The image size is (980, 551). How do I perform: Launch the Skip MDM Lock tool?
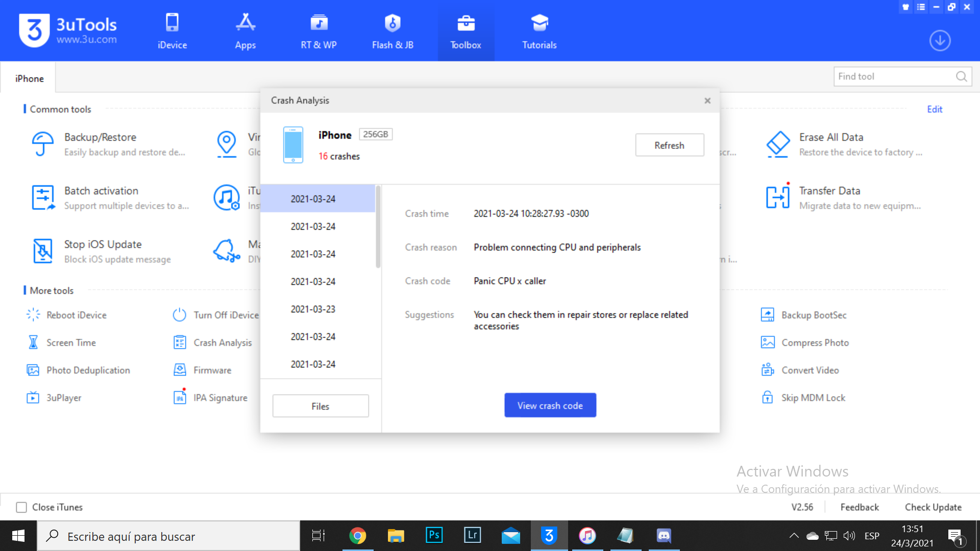[813, 398]
